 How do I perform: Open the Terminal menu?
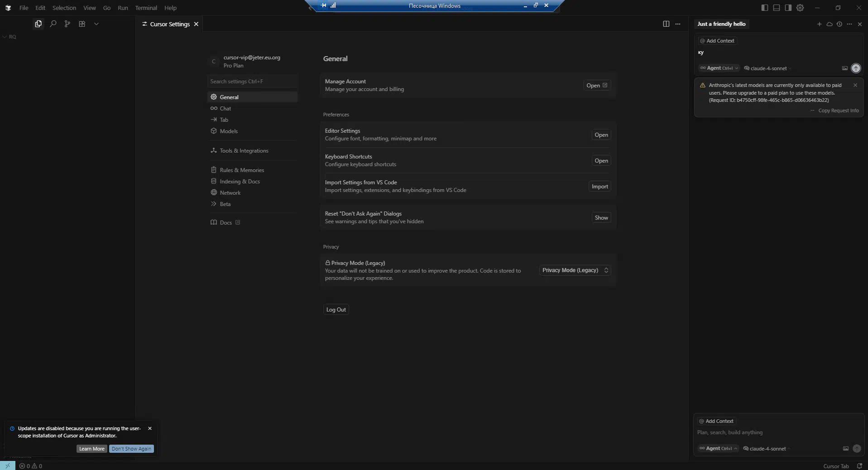(x=146, y=8)
